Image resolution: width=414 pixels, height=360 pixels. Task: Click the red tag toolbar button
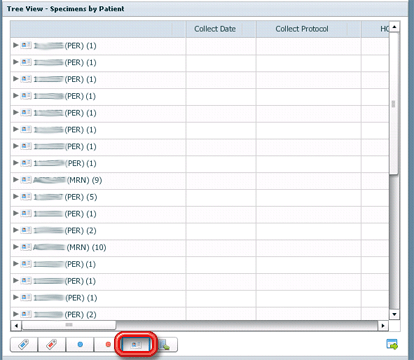[52, 344]
